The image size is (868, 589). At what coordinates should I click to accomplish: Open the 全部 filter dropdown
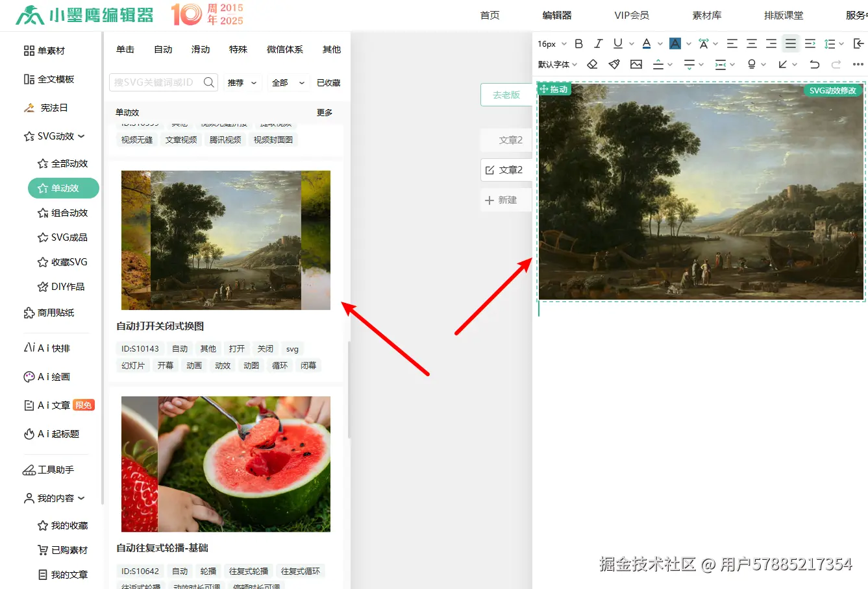pos(288,83)
